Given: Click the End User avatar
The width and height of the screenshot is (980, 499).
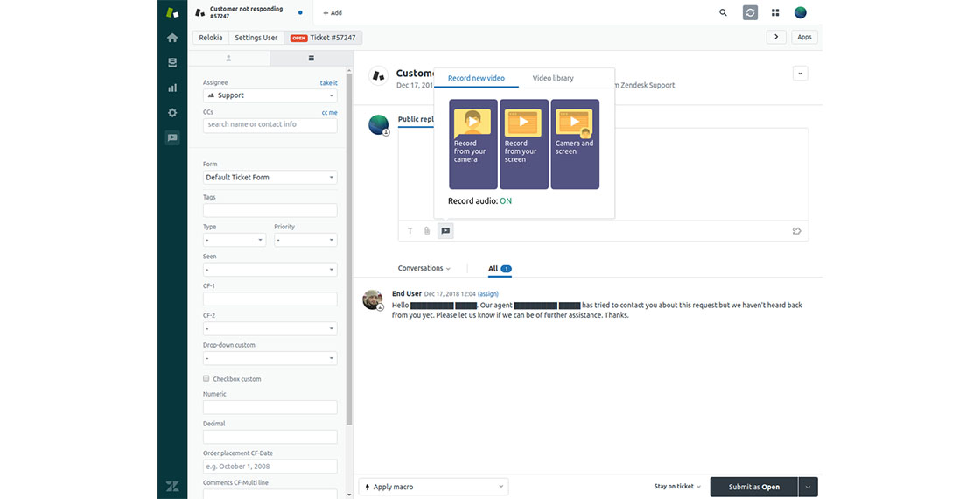Looking at the screenshot, I should point(373,299).
